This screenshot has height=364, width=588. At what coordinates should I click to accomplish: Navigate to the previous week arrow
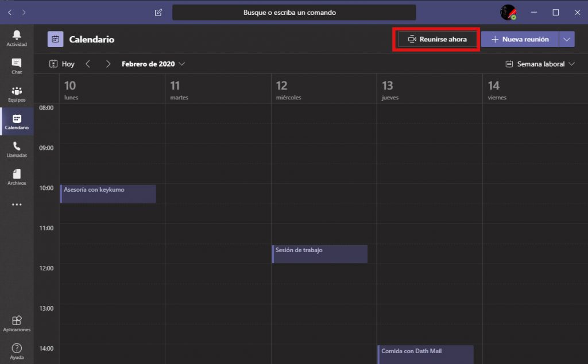(x=87, y=64)
